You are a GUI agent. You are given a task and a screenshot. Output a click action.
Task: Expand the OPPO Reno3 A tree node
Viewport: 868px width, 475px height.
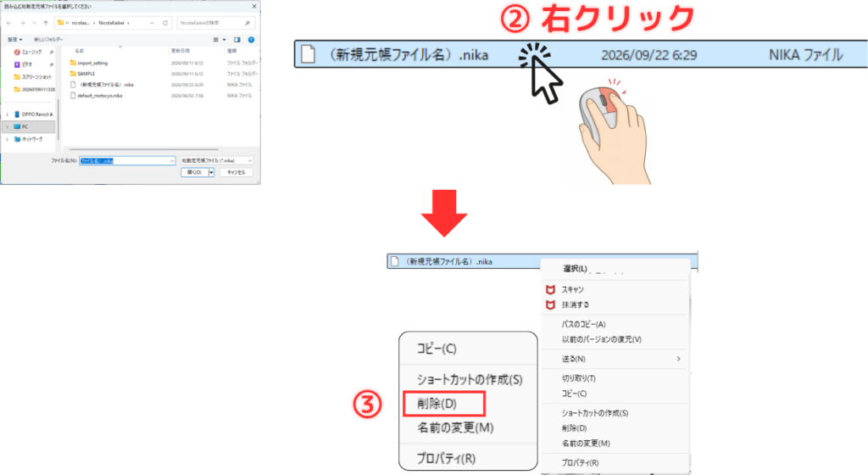(x=7, y=114)
